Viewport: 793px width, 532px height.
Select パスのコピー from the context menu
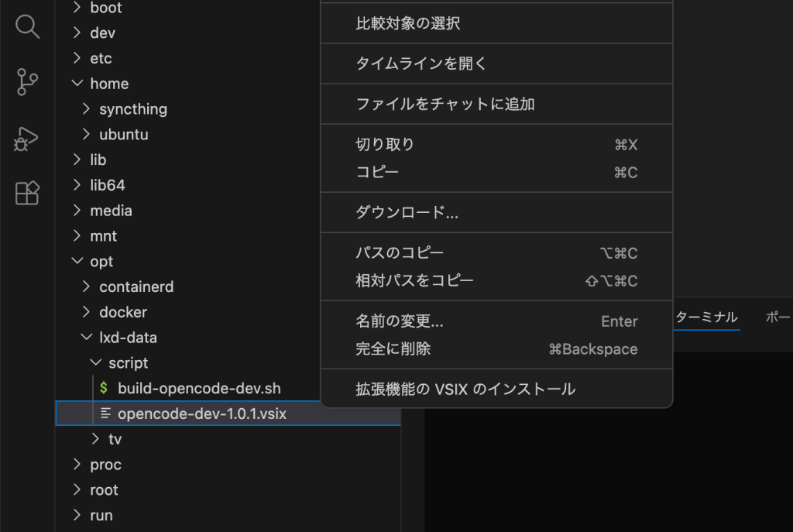(x=400, y=253)
